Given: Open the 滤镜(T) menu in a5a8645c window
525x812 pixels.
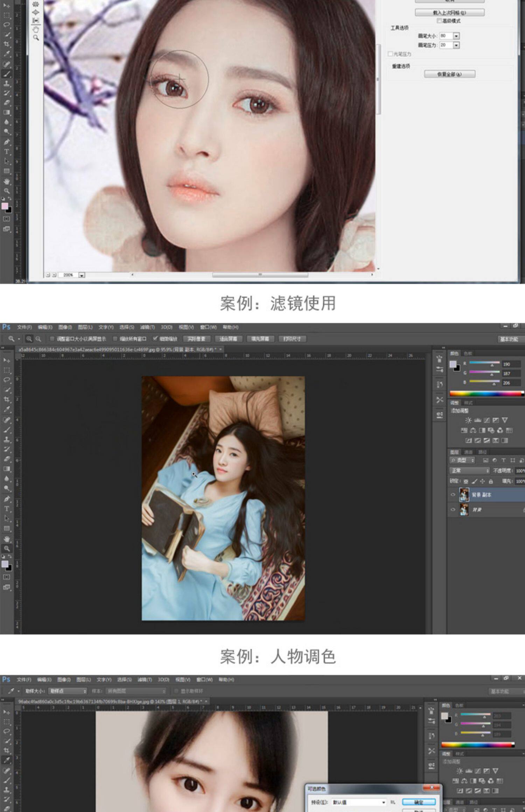Looking at the screenshot, I should point(147,327).
